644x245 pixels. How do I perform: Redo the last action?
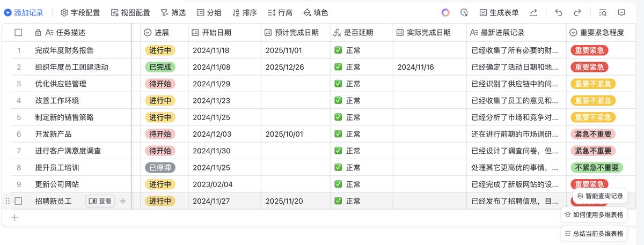577,12
